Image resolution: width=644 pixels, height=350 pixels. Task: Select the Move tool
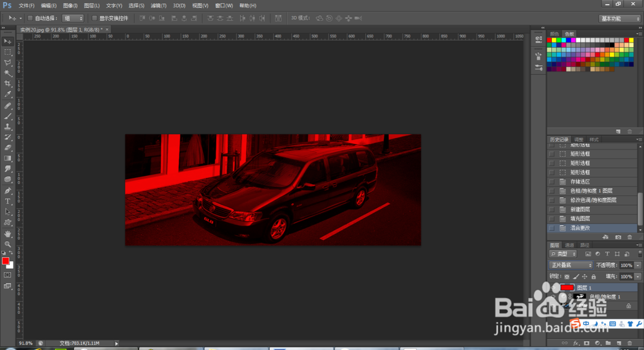pos(8,41)
